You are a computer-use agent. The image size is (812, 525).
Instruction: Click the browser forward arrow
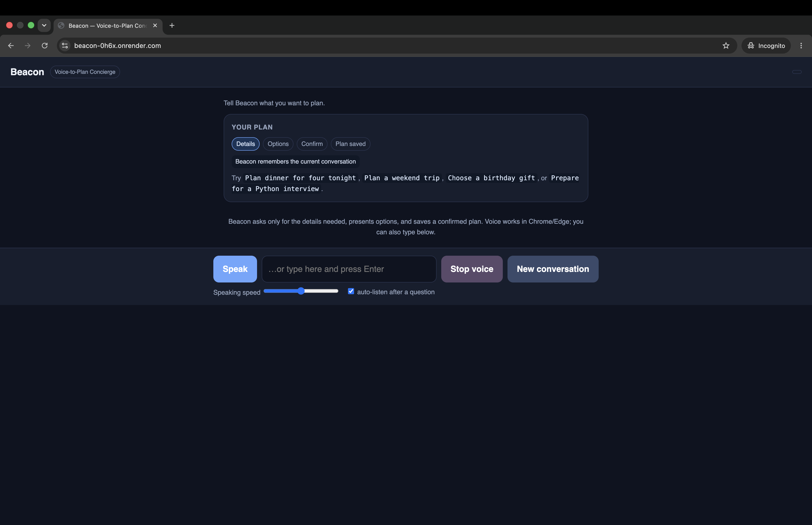tap(27, 46)
